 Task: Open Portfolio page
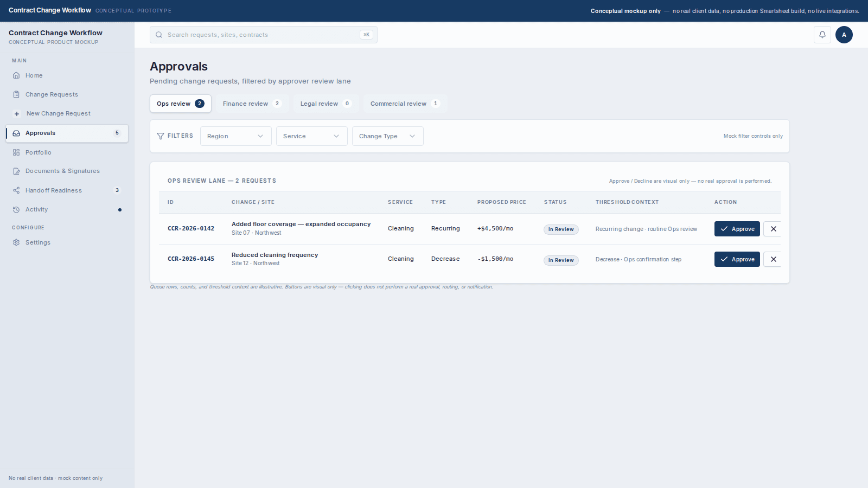[x=67, y=152]
